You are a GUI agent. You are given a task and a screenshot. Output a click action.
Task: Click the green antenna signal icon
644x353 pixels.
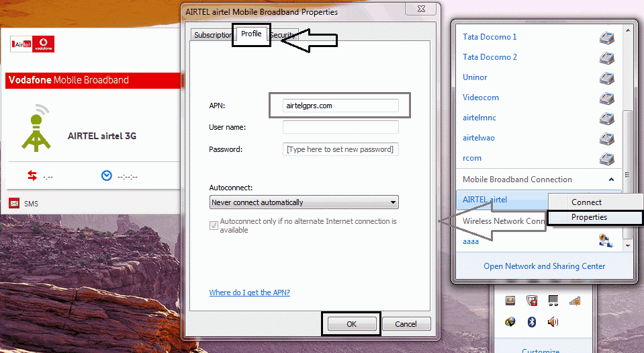(x=36, y=128)
